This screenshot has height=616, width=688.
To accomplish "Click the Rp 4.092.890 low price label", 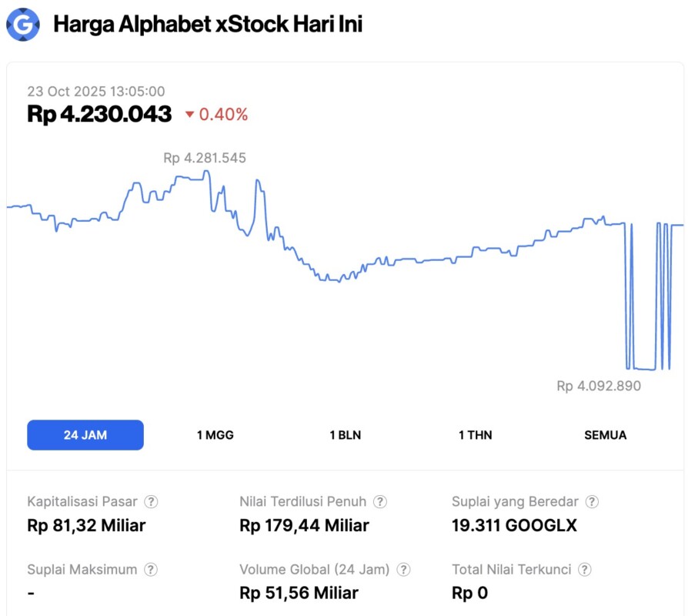I will (x=599, y=386).
